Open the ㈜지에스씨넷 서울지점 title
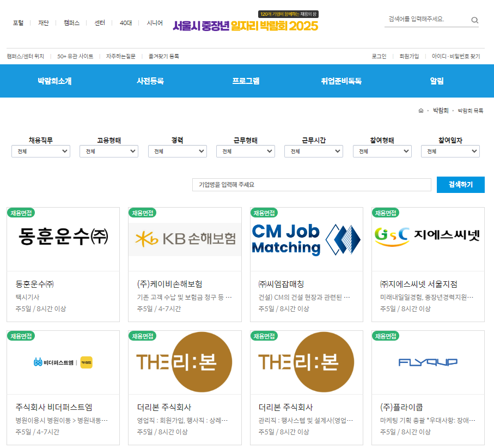 click(x=418, y=284)
